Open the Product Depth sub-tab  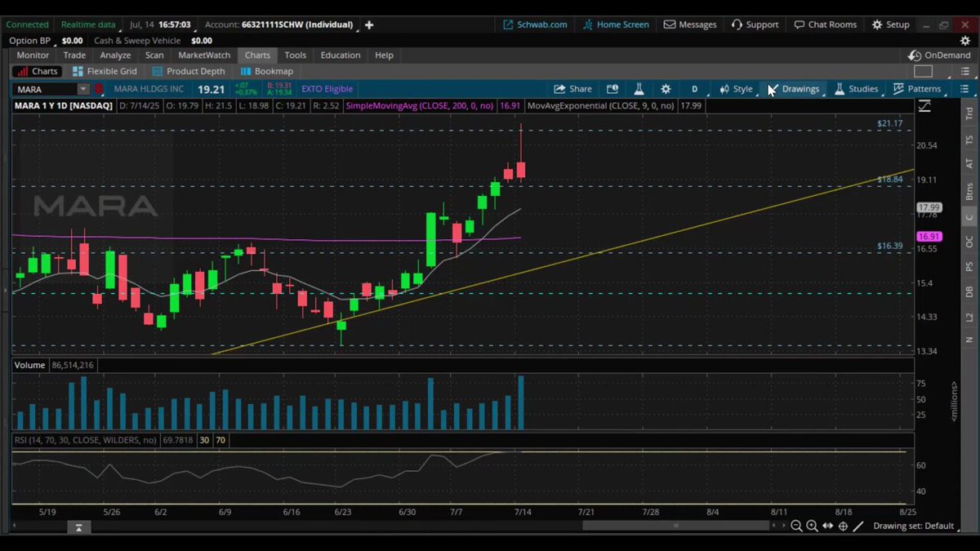[x=189, y=71]
